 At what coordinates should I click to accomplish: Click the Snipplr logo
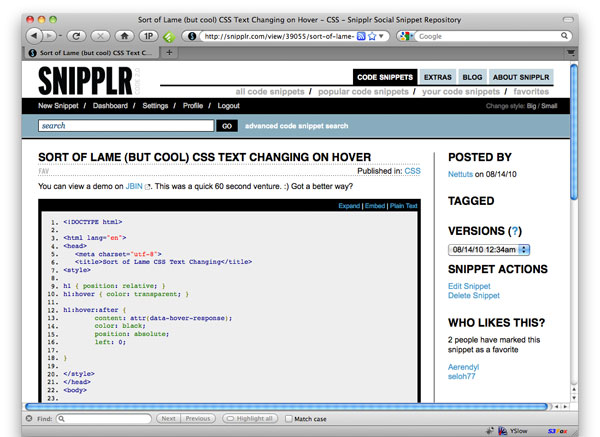tap(85, 81)
